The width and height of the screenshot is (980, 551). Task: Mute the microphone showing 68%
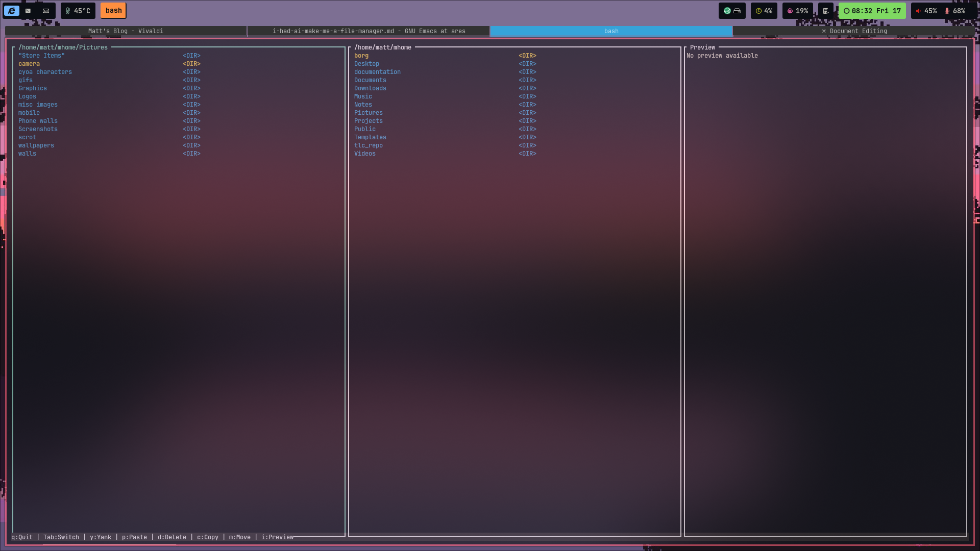coord(947,11)
